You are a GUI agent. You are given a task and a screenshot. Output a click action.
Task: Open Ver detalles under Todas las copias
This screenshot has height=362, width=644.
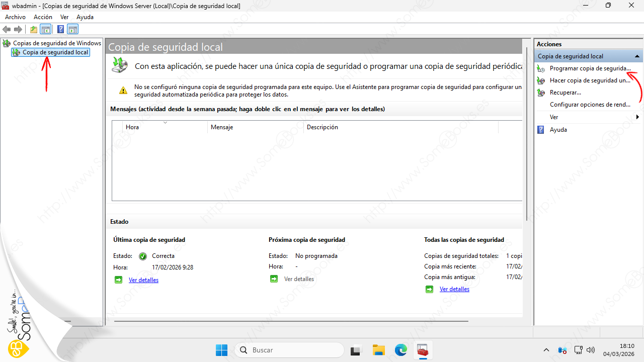click(454, 289)
